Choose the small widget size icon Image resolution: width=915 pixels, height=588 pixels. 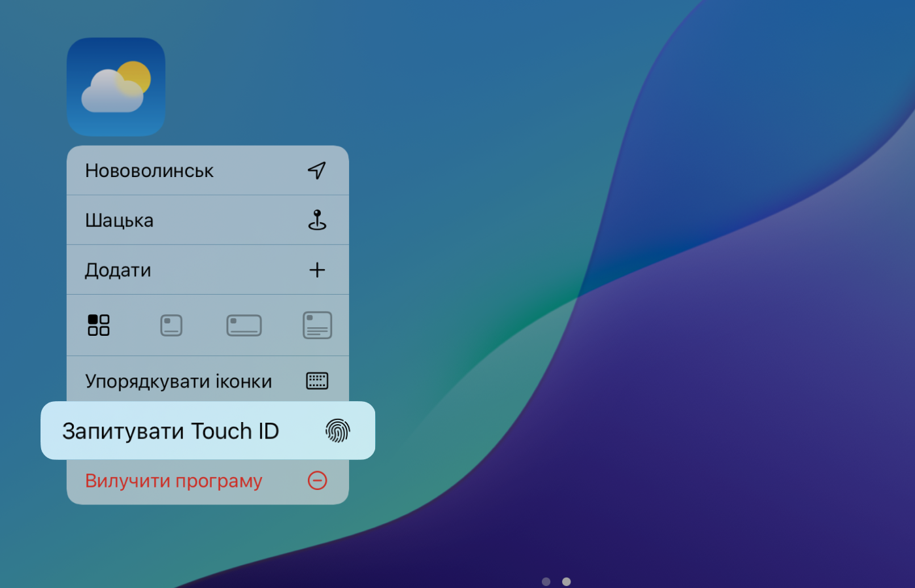(x=171, y=325)
